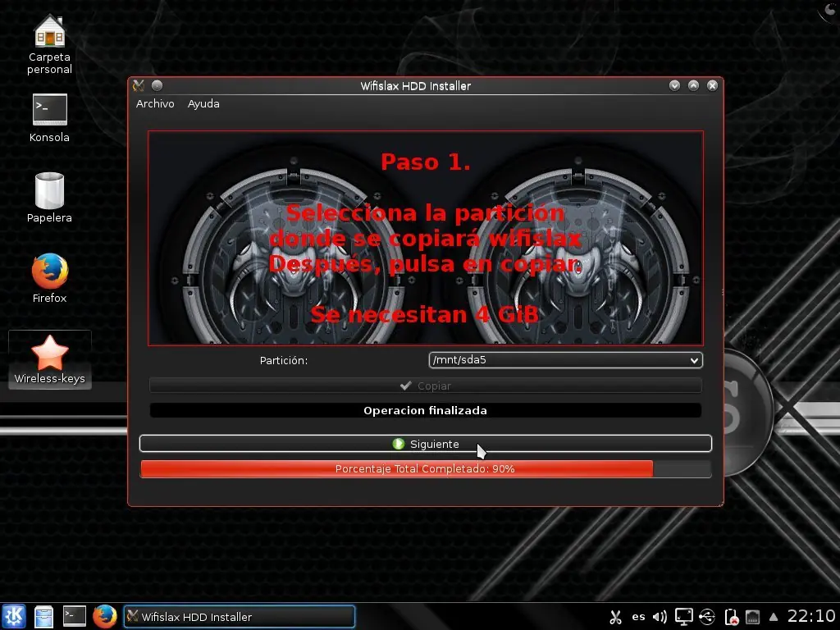
Task: Open the Ayuda menu
Action: (203, 104)
